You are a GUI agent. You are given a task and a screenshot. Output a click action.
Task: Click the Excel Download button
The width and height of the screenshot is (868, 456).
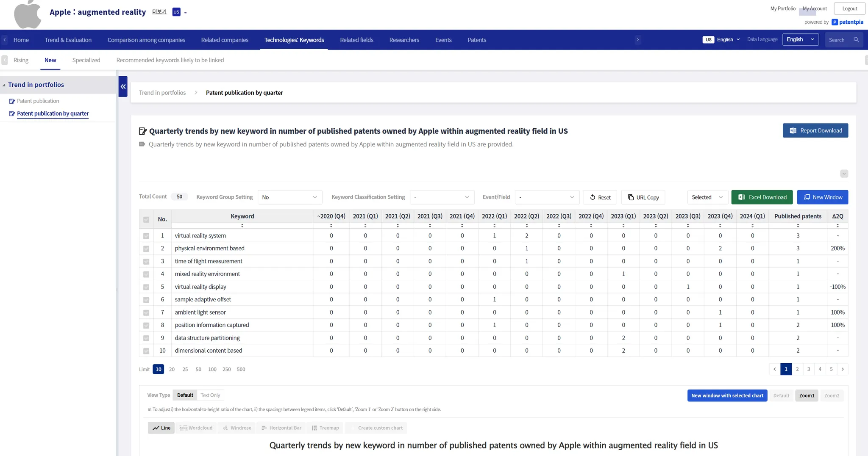coord(762,197)
